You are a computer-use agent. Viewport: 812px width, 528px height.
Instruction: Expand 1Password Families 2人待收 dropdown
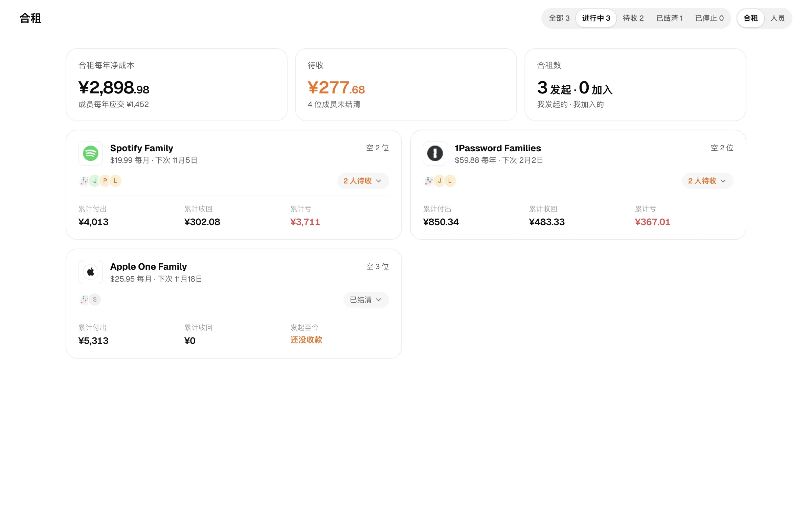click(707, 180)
